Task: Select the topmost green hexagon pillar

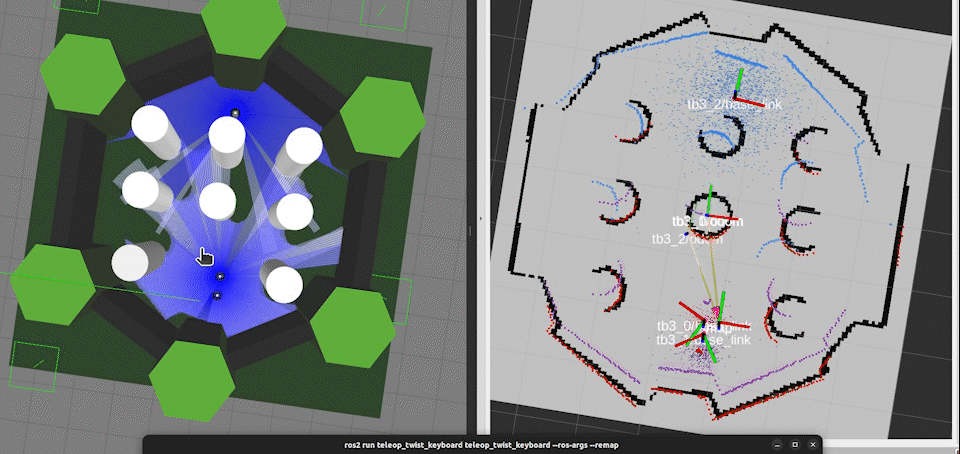Action: (244, 29)
